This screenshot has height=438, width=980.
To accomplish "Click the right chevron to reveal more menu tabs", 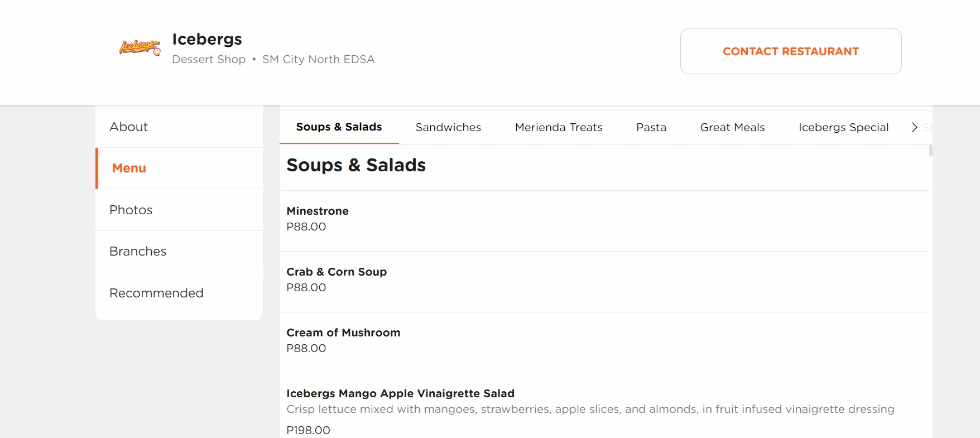I will (x=914, y=127).
